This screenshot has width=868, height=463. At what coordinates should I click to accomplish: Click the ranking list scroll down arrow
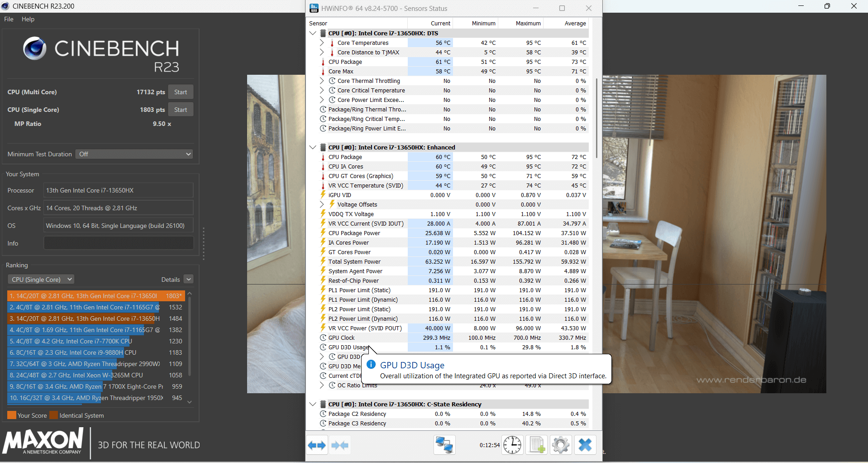(190, 402)
